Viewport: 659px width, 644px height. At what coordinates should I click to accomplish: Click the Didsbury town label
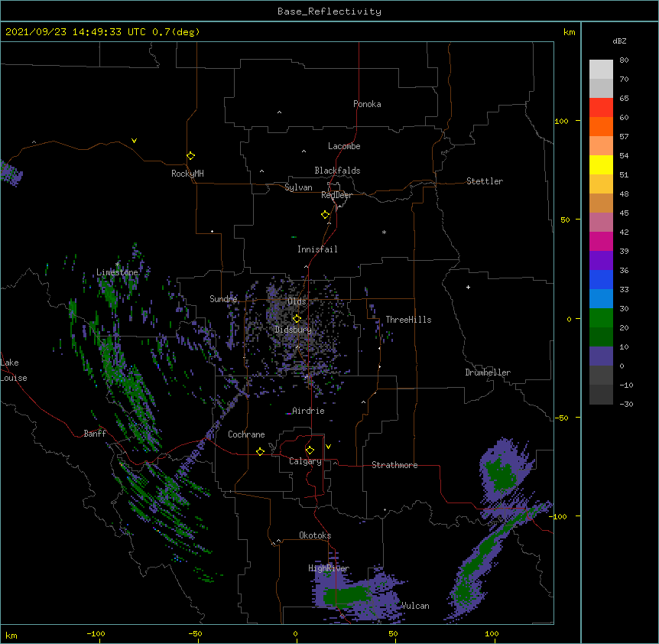click(293, 330)
